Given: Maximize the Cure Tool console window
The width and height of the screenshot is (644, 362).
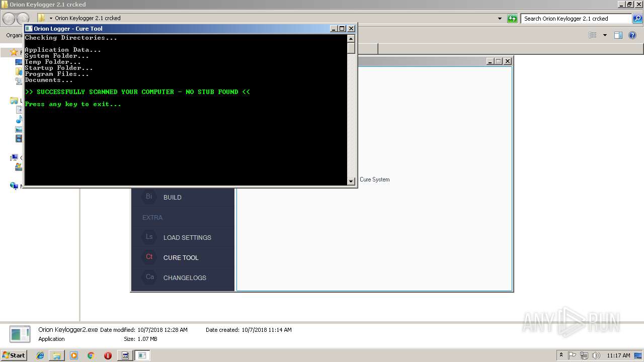Looking at the screenshot, I should tap(342, 29).
